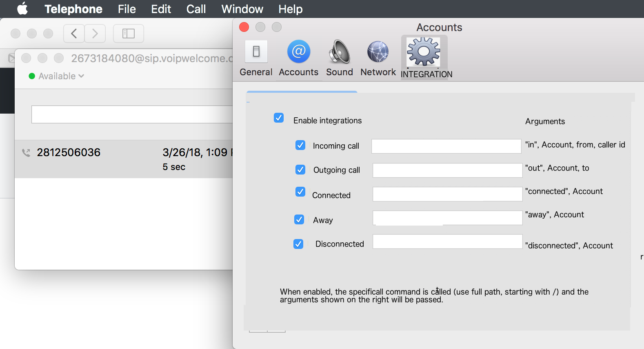Click the "out", Account, to text
The height and width of the screenshot is (349, 644).
click(x=557, y=168)
